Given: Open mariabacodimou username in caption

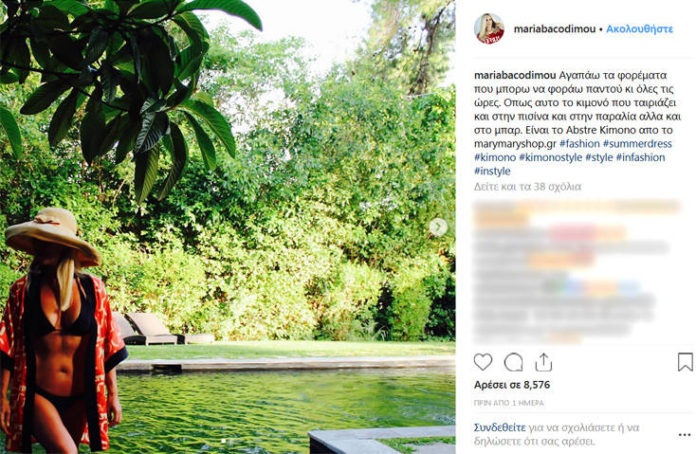Looking at the screenshot, I should point(515,75).
